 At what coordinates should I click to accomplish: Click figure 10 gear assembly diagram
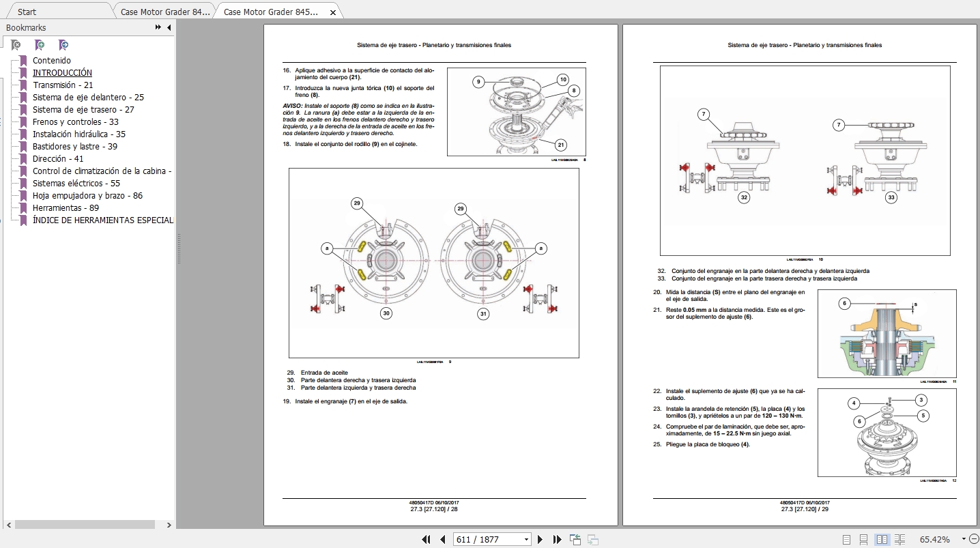point(805,160)
